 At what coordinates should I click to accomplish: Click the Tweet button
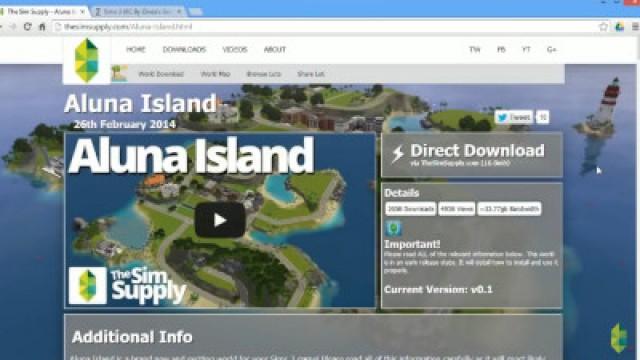tap(514, 117)
